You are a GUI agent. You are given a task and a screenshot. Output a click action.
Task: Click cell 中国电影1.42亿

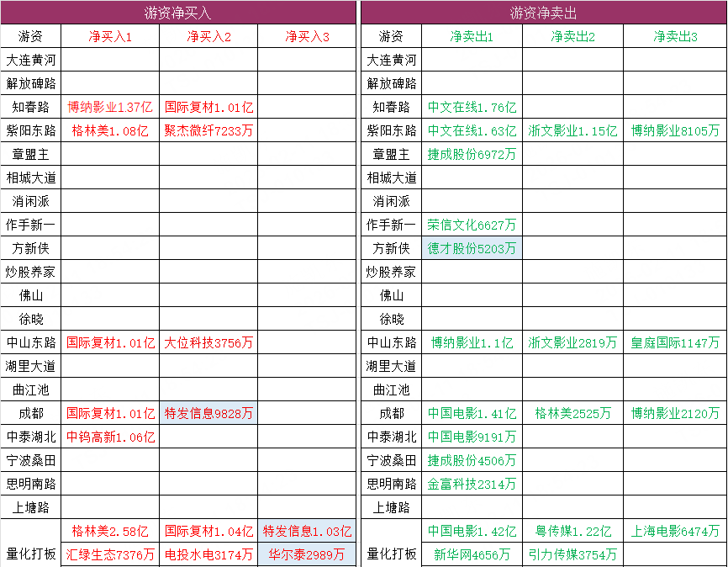coord(472,531)
